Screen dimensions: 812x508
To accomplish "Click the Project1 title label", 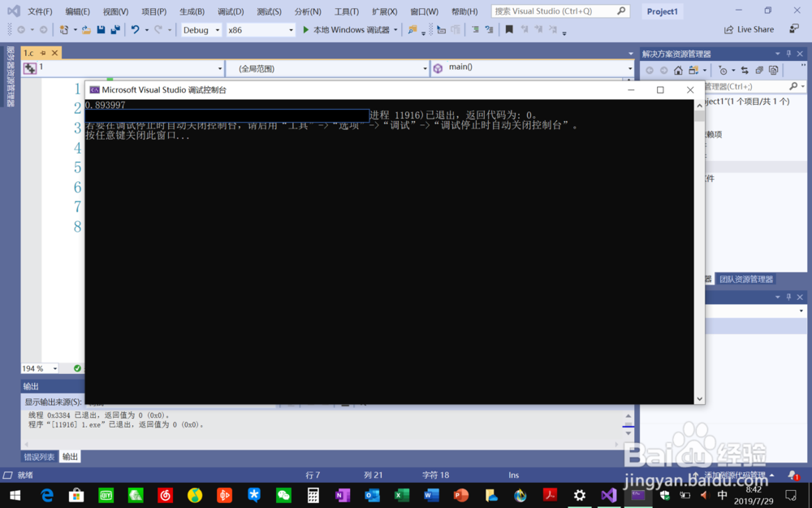I will coord(662,11).
